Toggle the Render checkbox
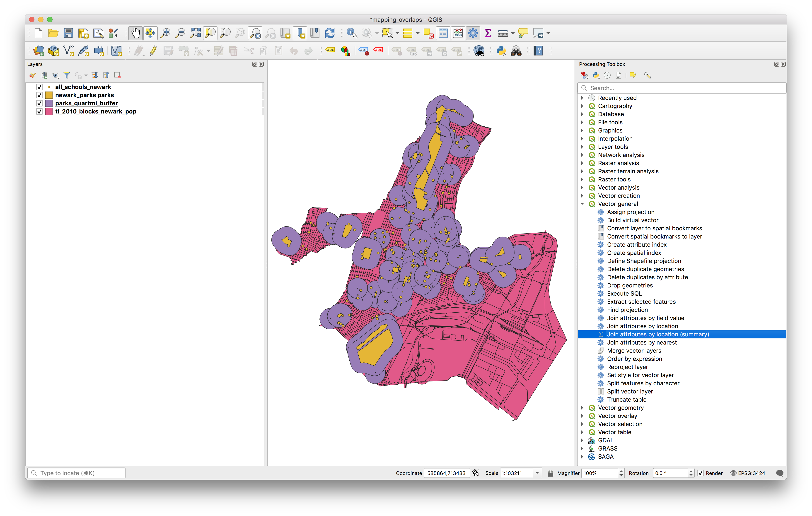Screen dimensions: 812x516 [x=700, y=473]
